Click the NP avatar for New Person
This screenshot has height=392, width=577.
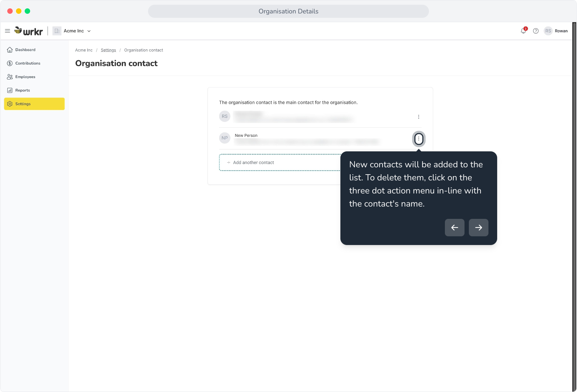point(225,138)
